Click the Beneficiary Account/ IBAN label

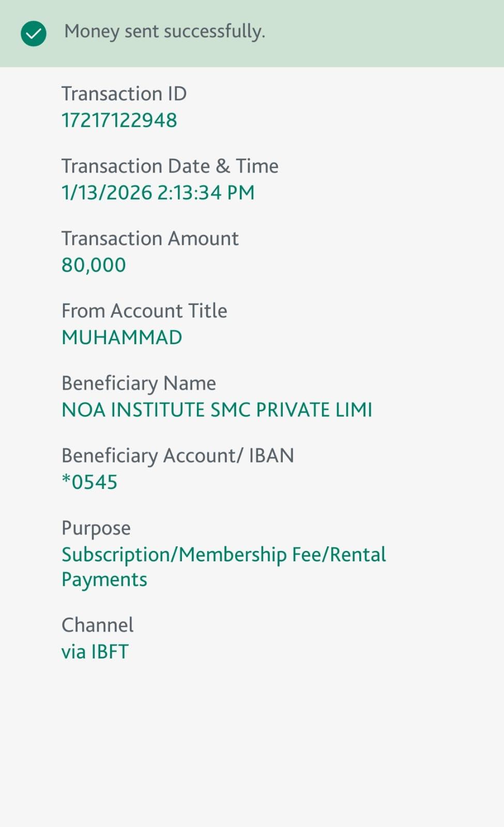[x=177, y=455]
